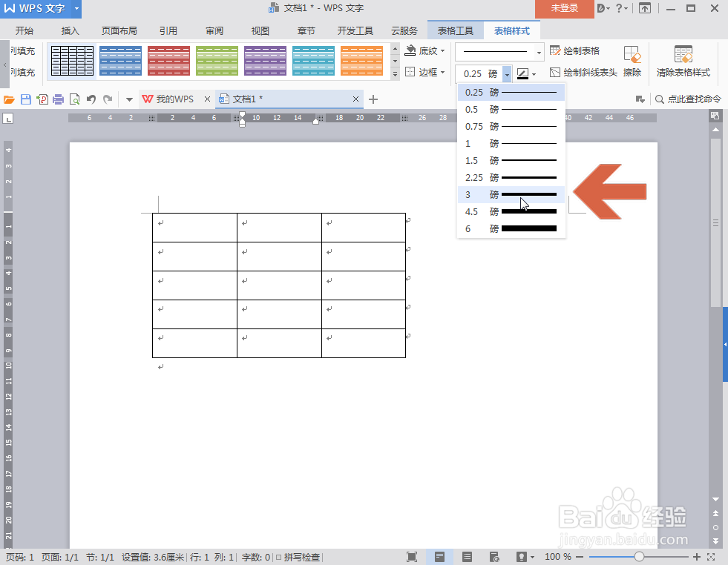
Task: Open the help question mark menu
Action: coord(622,8)
